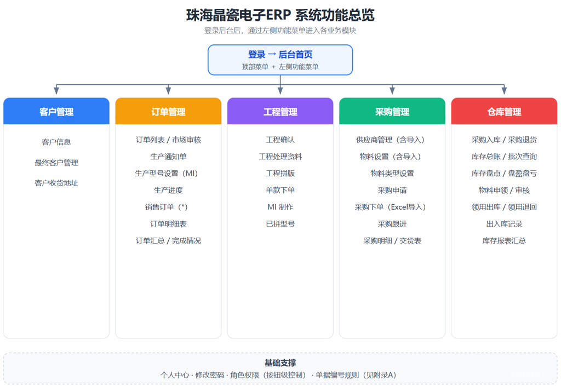Open 订单明细表 item
Screen dimensions: 561x392
168,224
